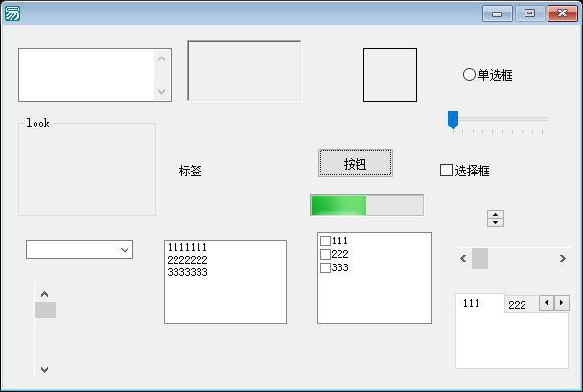This screenshot has width=583, height=392.
Task: Click vertical scrollbar up arrow at bottom left
Action: tap(44, 294)
